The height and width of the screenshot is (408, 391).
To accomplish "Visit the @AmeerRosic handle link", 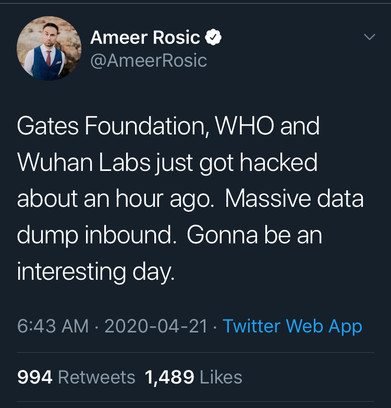I will tap(148, 60).
